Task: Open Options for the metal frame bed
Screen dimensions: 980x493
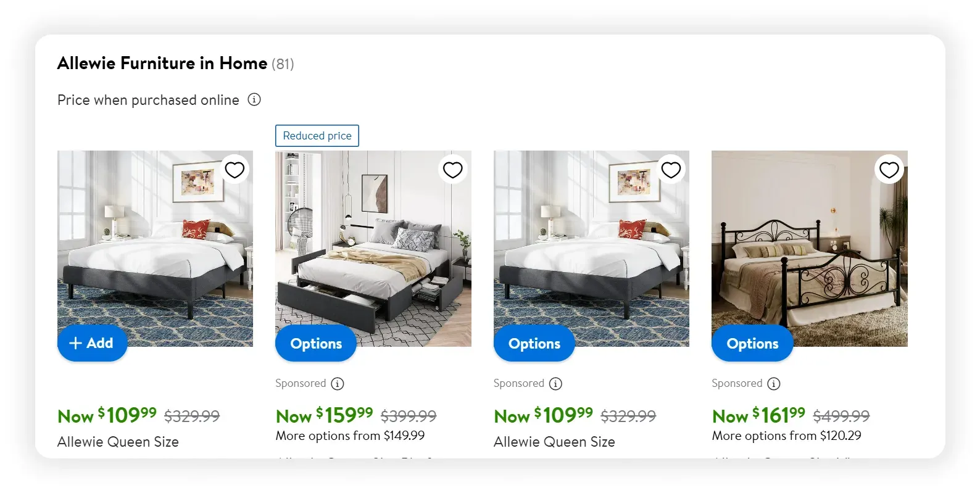Action: pyautogui.click(x=752, y=344)
